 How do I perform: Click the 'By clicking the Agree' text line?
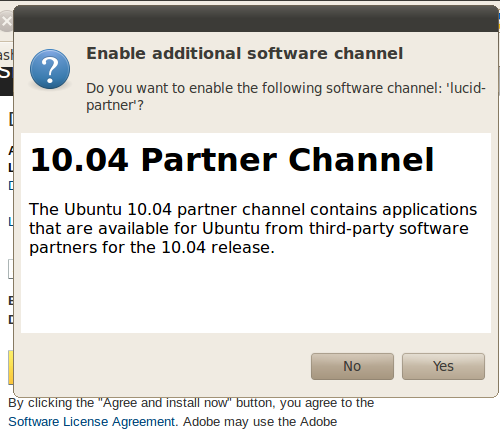click(x=191, y=403)
